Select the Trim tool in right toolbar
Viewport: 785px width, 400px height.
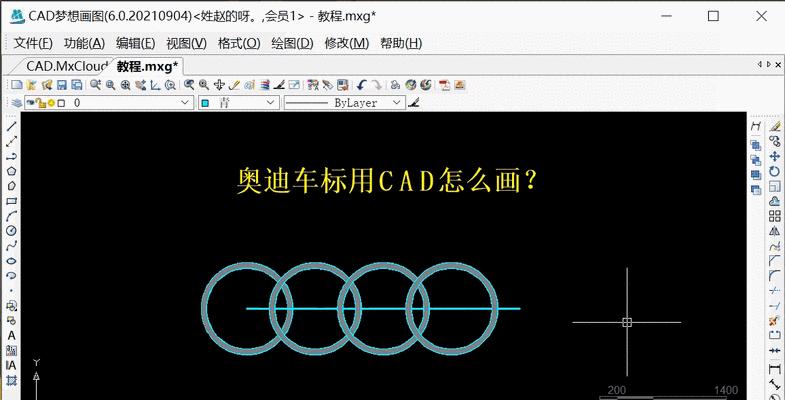(x=774, y=290)
